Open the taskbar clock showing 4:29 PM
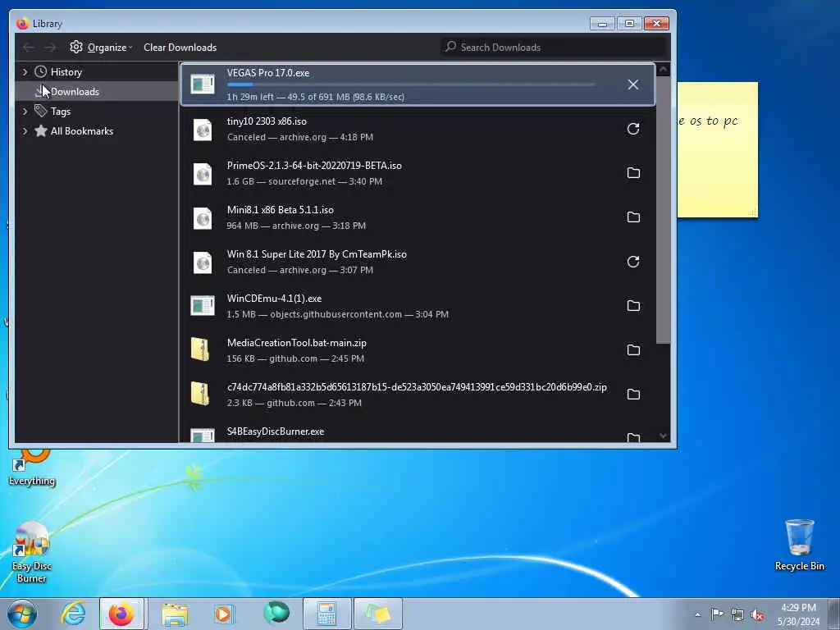Viewport: 840px width, 630px height. pyautogui.click(x=798, y=614)
